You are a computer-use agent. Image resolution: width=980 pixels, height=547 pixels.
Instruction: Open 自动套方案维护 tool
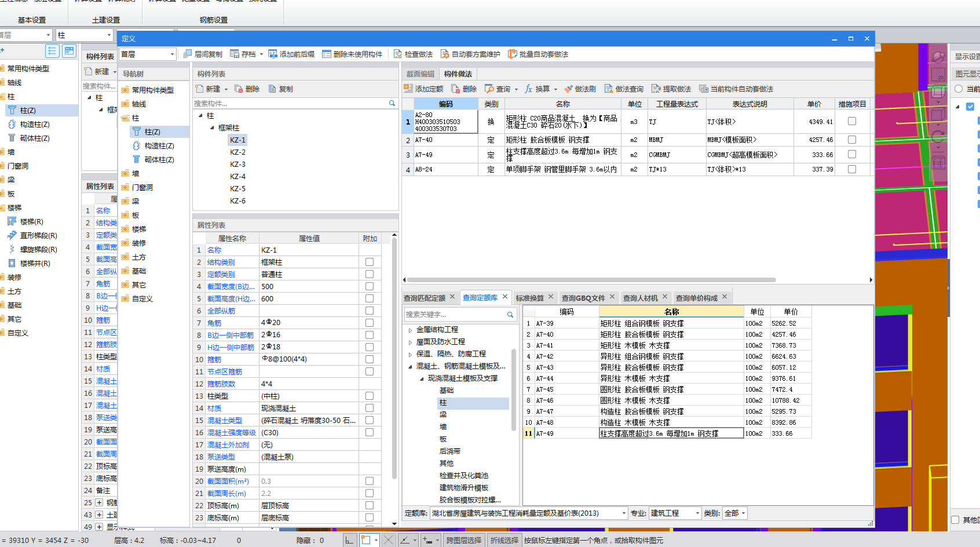click(470, 54)
